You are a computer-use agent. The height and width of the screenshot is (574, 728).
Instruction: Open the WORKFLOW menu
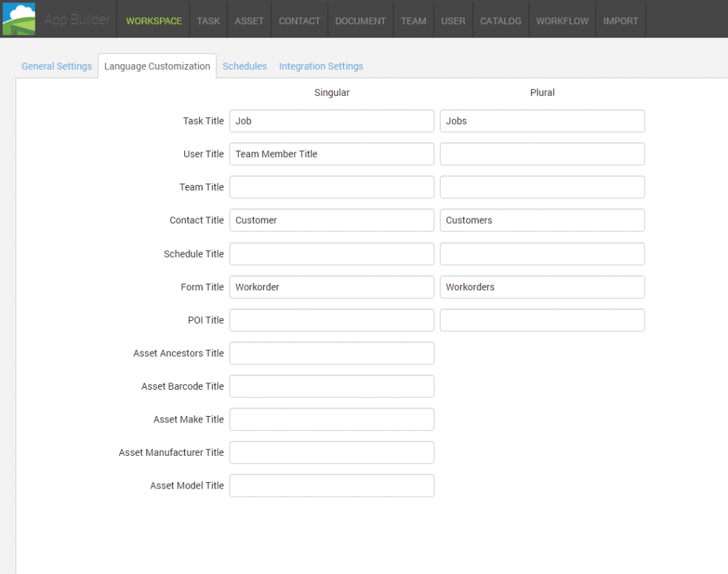pyautogui.click(x=562, y=21)
